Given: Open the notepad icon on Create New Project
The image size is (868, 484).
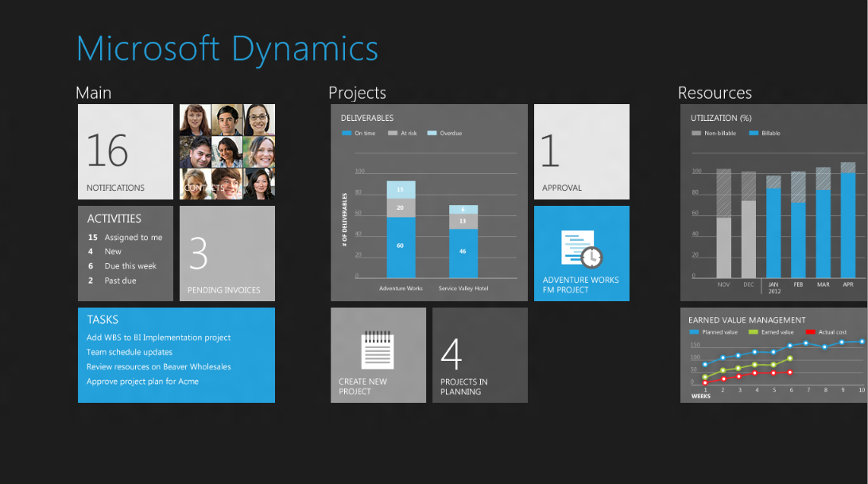Looking at the screenshot, I should (x=378, y=350).
